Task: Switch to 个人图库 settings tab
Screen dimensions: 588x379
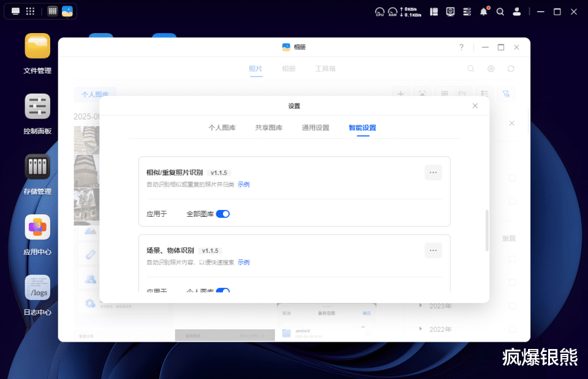Action: point(222,128)
